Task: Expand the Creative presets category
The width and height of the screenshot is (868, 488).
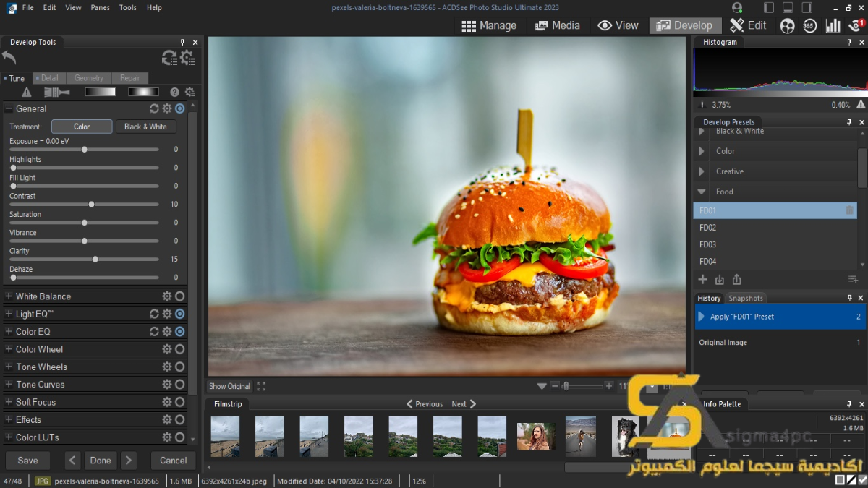Action: click(x=701, y=171)
